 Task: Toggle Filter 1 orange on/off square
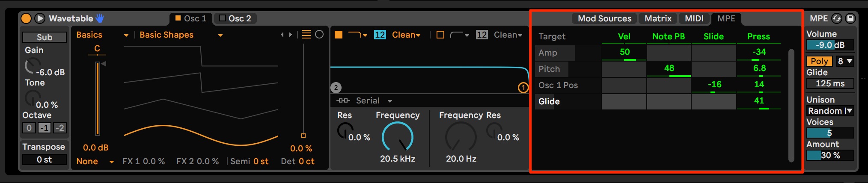(339, 35)
